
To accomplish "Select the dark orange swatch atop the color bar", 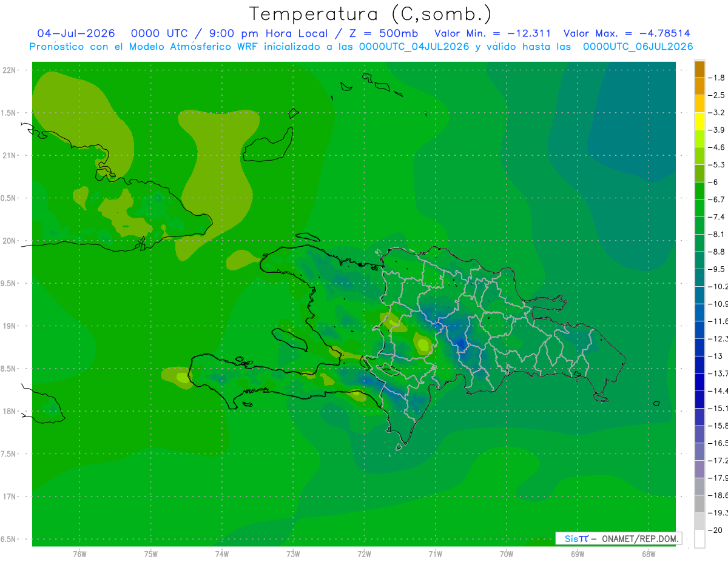I will (699, 70).
